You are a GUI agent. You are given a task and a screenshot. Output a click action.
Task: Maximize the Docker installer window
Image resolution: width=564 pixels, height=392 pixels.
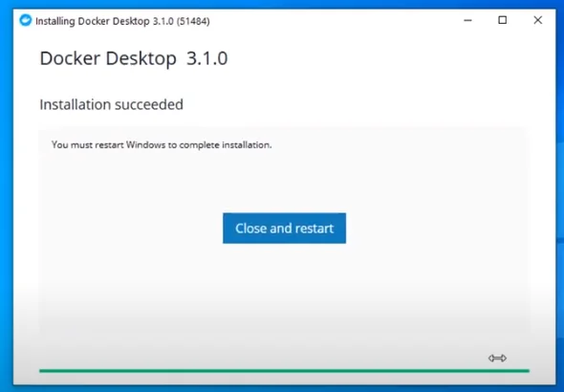[503, 20]
